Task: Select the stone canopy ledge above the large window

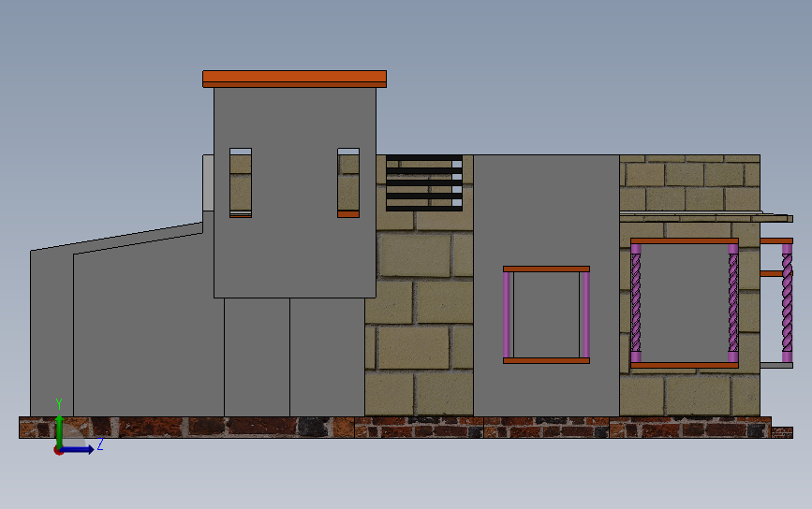Action: (706, 217)
